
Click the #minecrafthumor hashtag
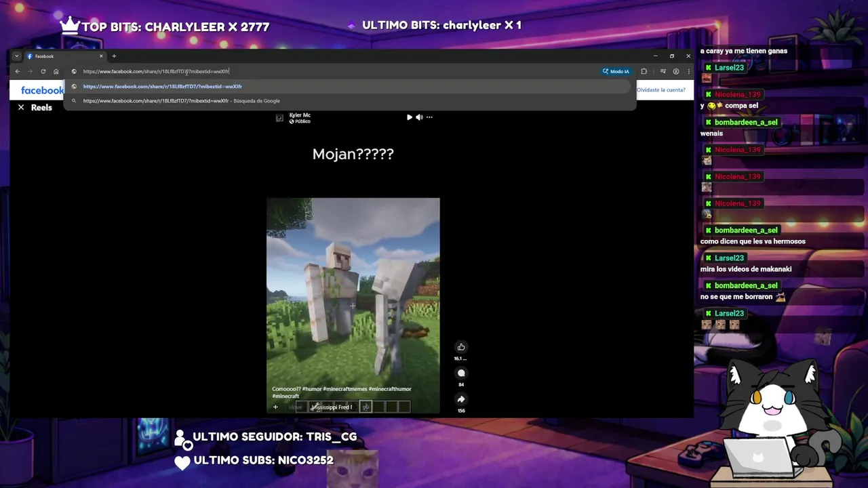(390, 389)
